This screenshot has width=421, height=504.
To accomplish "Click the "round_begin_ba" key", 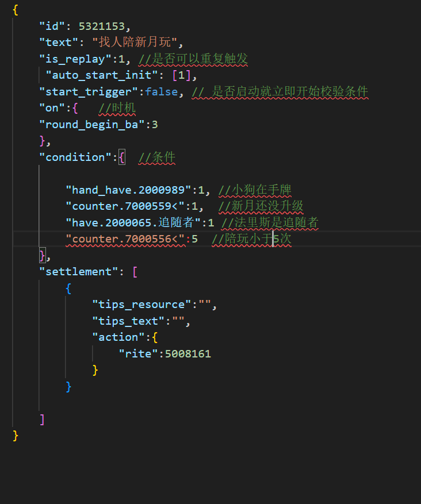I will click(90, 124).
